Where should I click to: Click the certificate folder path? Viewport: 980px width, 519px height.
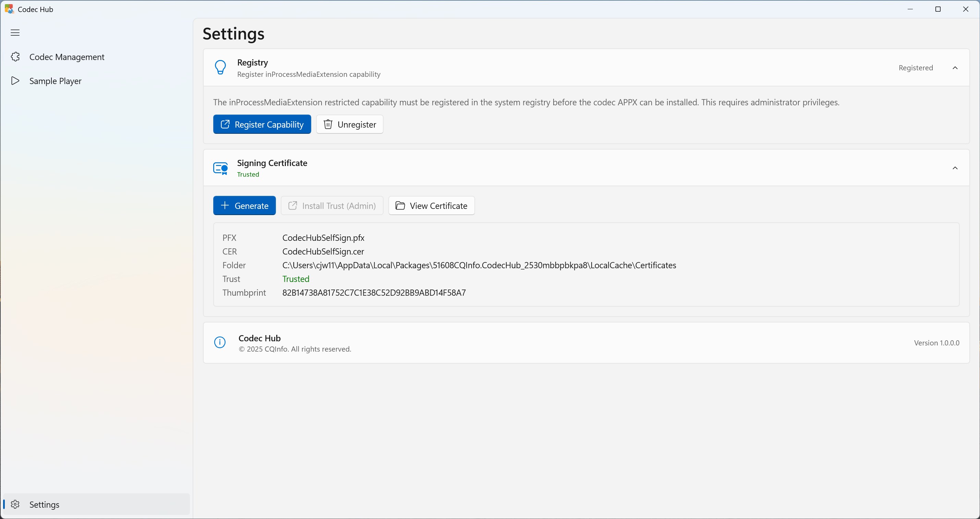tap(479, 265)
